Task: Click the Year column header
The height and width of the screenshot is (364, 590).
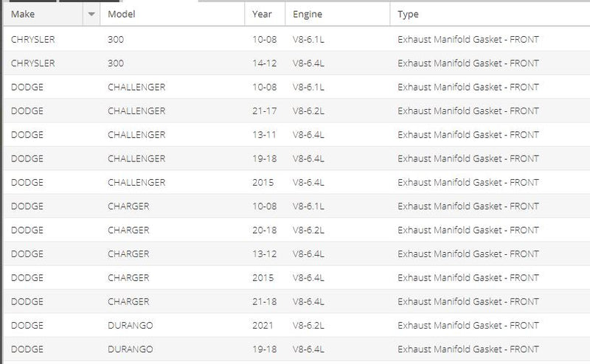Action: [265, 14]
